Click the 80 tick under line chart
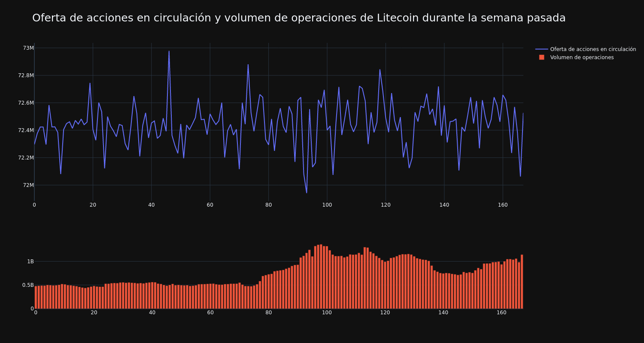 (268, 205)
